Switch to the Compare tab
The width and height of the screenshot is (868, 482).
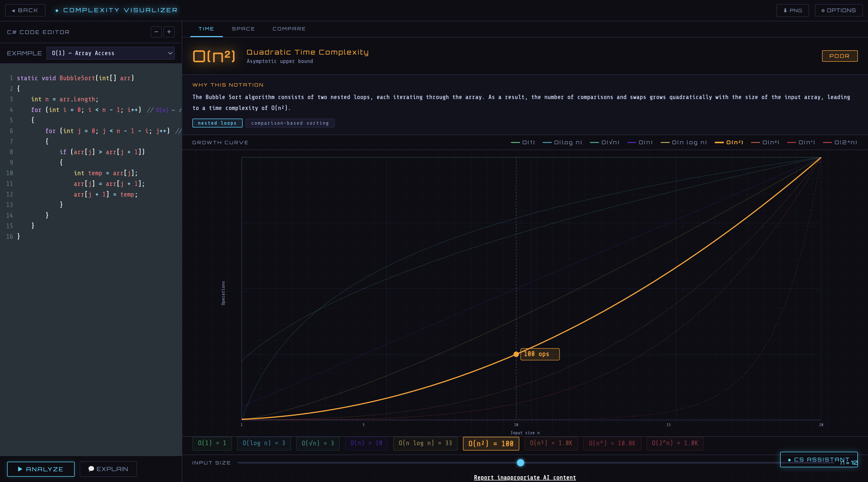(289, 29)
